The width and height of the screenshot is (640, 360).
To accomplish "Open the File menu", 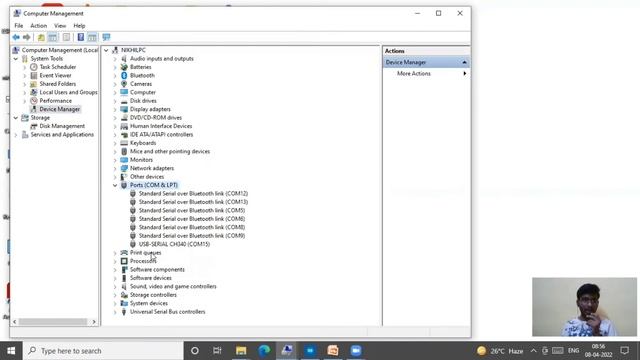I will coord(19,26).
